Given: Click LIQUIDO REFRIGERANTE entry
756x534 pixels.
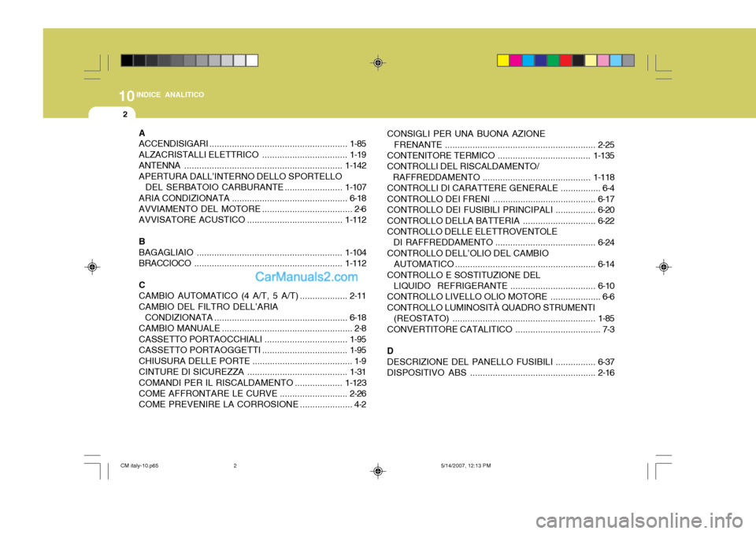Looking at the screenshot, I should coord(504,286).
